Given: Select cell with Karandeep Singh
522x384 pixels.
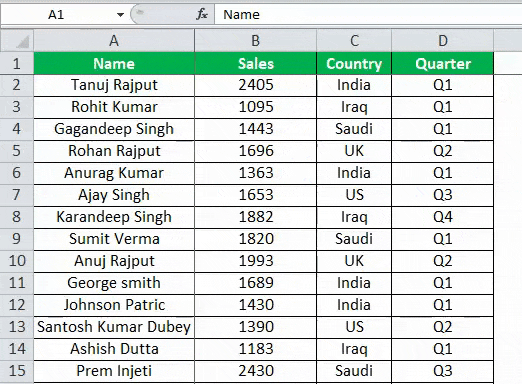Looking at the screenshot, I should 114,217.
